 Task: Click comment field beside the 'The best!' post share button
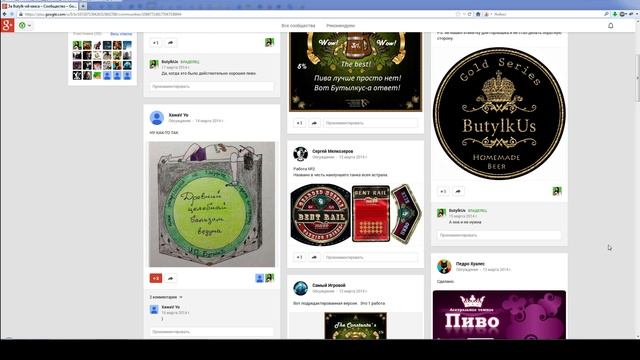(x=371, y=123)
